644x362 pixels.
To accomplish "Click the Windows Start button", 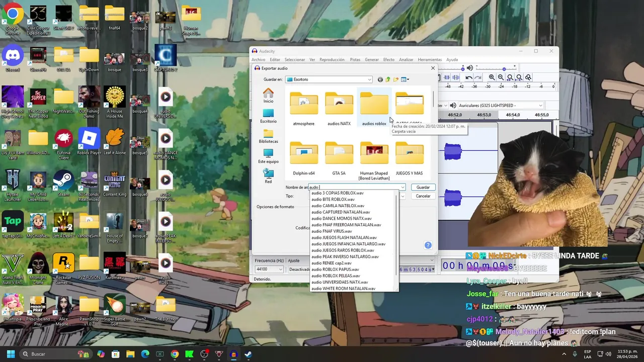I will (x=11, y=354).
